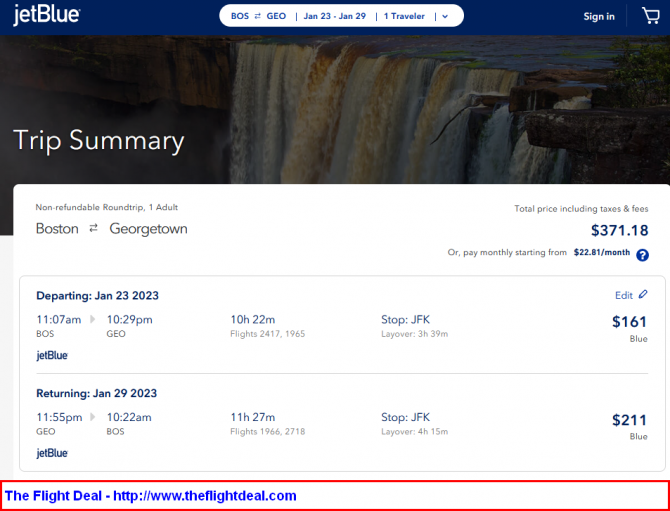This screenshot has height=511, width=670.
Task: Click 11h 27m duration
Action: 253,417
